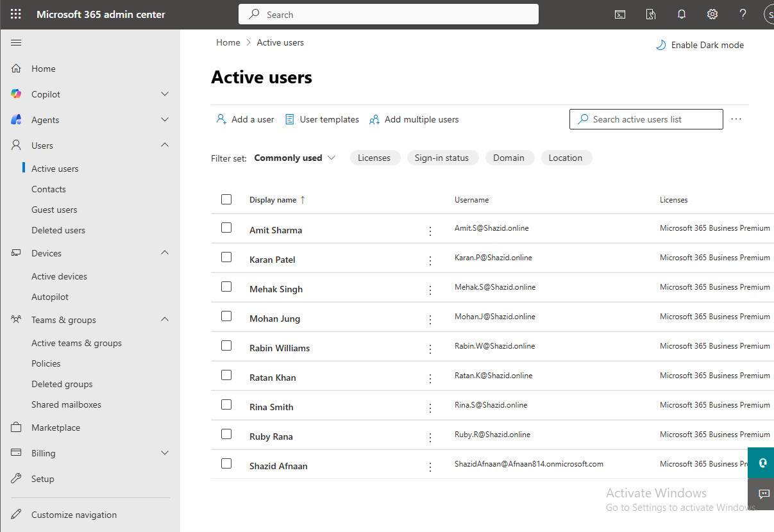Click the Customize navigation pencil icon

pyautogui.click(x=17, y=515)
